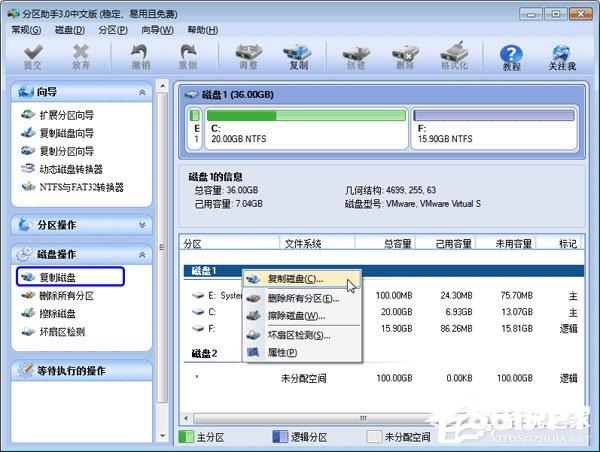Launch 动态磁盘转换器
Screen dimensions: 600x452
point(62,169)
